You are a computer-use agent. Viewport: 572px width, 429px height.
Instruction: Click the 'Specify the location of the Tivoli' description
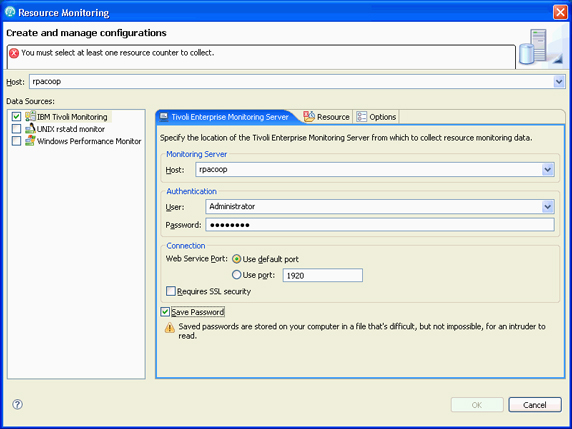coord(346,138)
